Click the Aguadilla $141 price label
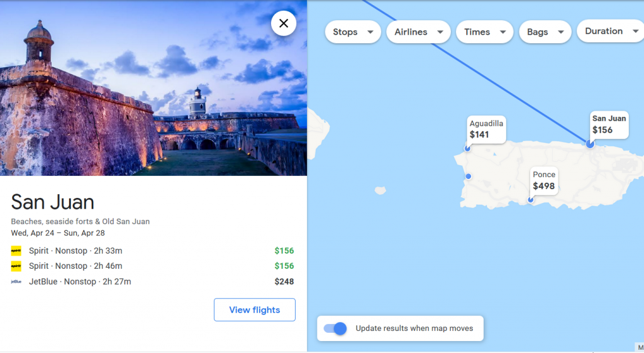This screenshot has height=353, width=644. [486, 129]
